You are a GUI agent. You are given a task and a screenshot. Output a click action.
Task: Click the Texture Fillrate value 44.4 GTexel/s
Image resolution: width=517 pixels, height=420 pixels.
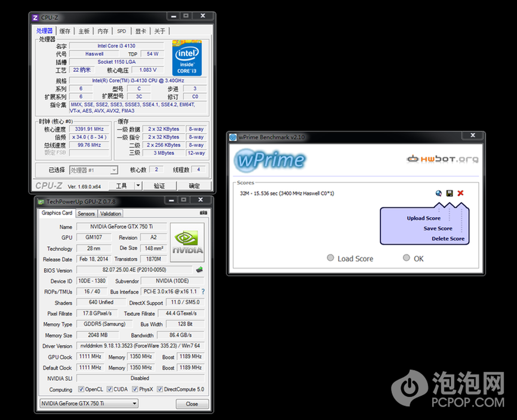click(181, 313)
